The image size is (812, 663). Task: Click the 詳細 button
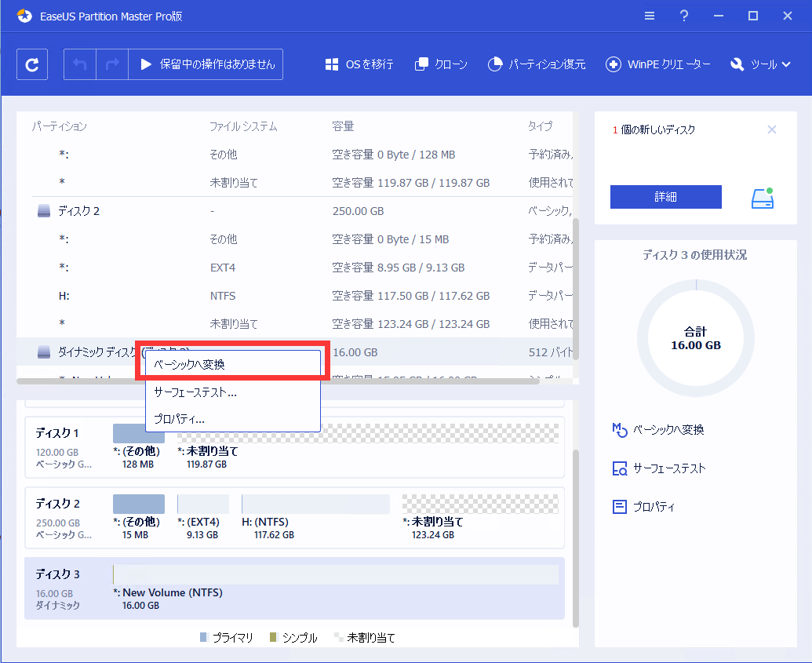666,197
